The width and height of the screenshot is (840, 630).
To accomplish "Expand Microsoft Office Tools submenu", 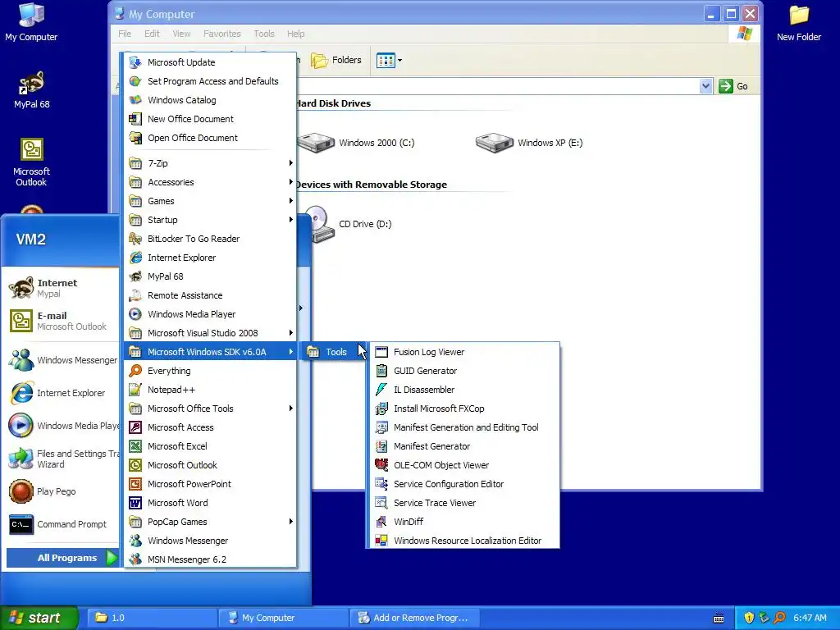I will tap(210, 409).
